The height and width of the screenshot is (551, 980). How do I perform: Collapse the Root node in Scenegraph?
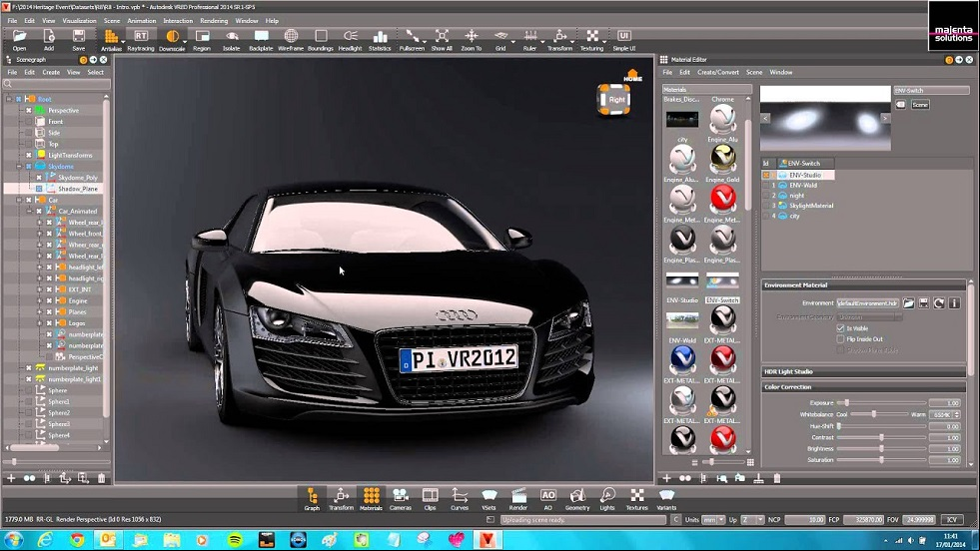pyautogui.click(x=9, y=99)
